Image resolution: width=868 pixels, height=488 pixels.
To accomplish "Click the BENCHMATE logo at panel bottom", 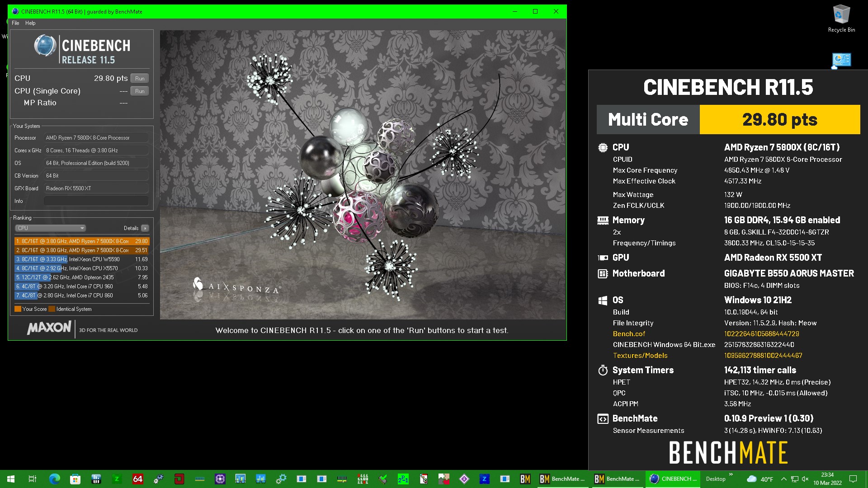I will click(728, 453).
